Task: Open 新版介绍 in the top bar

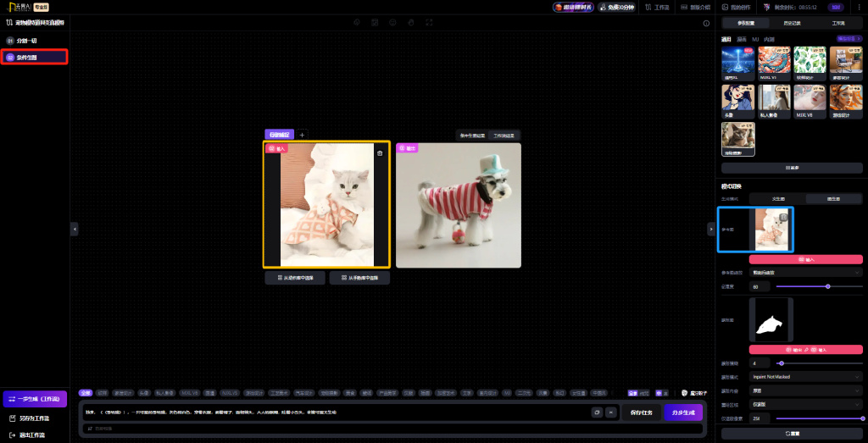Action: (695, 7)
